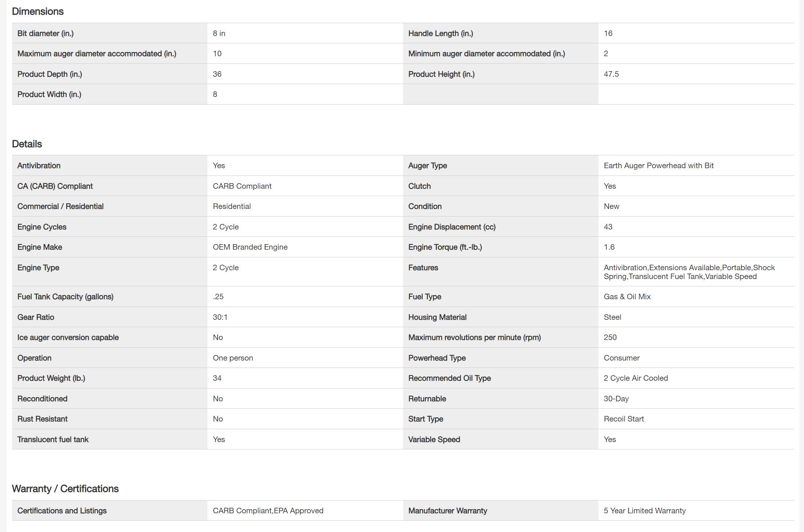Click the Gas & Oil Mix value
The height and width of the screenshot is (532, 804).
click(x=627, y=297)
